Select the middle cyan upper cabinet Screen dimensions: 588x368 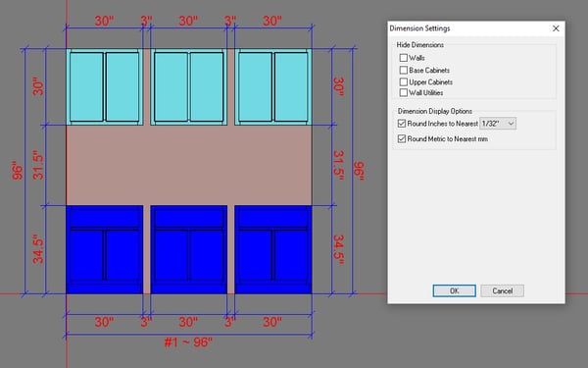tap(188, 86)
